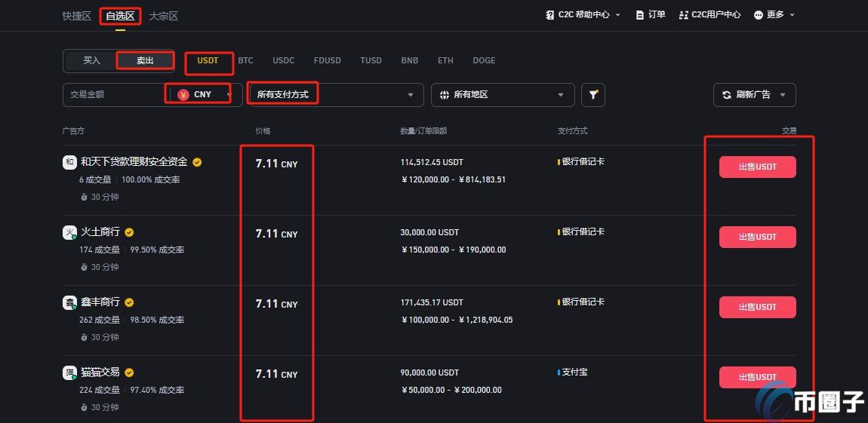Select the TUSD coin tab
The image size is (868, 423).
point(371,61)
